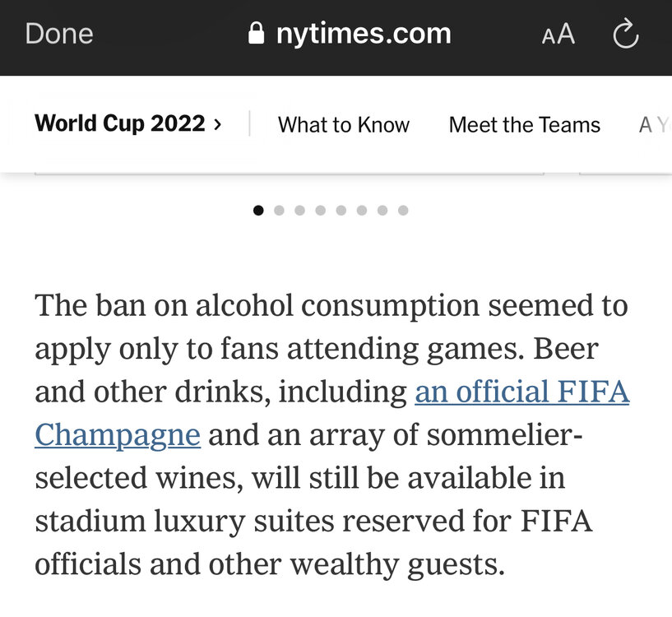Select the seventh carousel dot
Screen dimensions: 672x617
point(382,211)
